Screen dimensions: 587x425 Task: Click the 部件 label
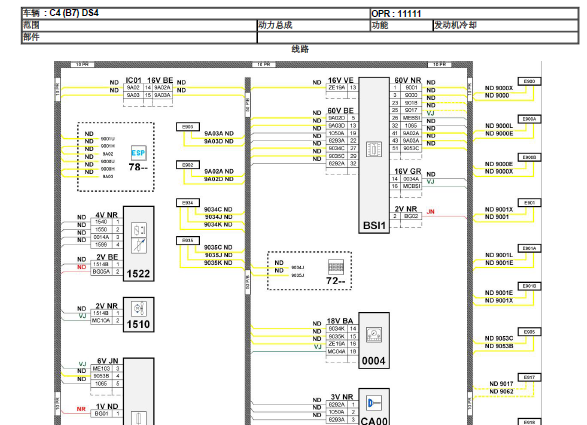[31, 37]
